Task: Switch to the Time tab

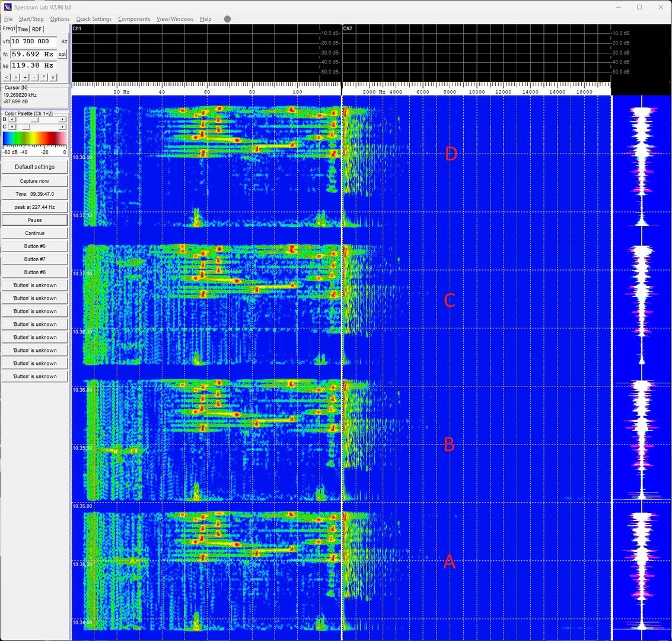Action: click(23, 29)
